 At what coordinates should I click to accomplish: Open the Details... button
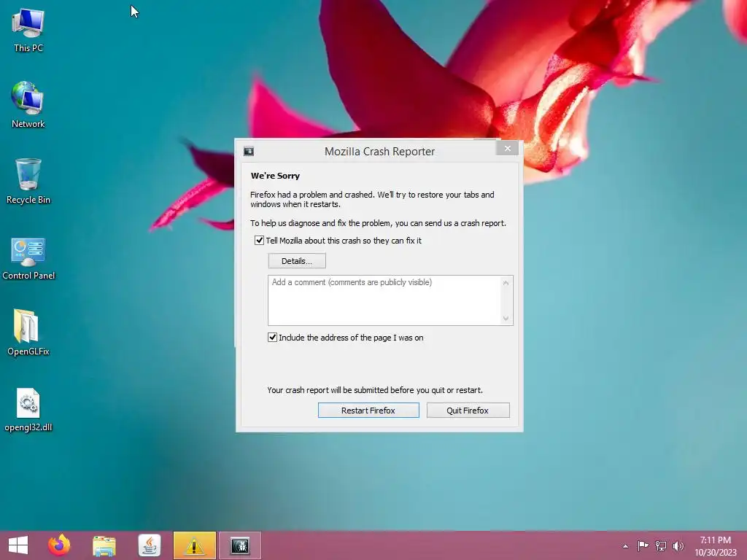(297, 261)
